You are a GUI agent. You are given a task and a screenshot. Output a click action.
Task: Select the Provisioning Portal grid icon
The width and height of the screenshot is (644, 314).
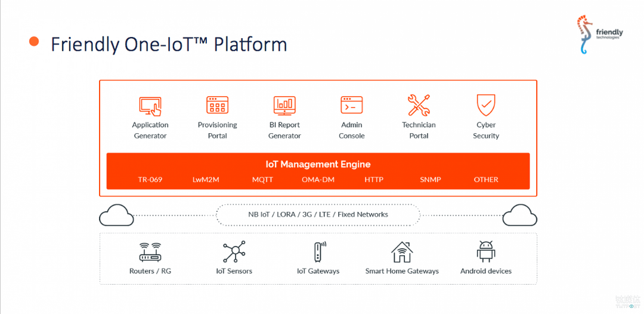pyautogui.click(x=217, y=105)
